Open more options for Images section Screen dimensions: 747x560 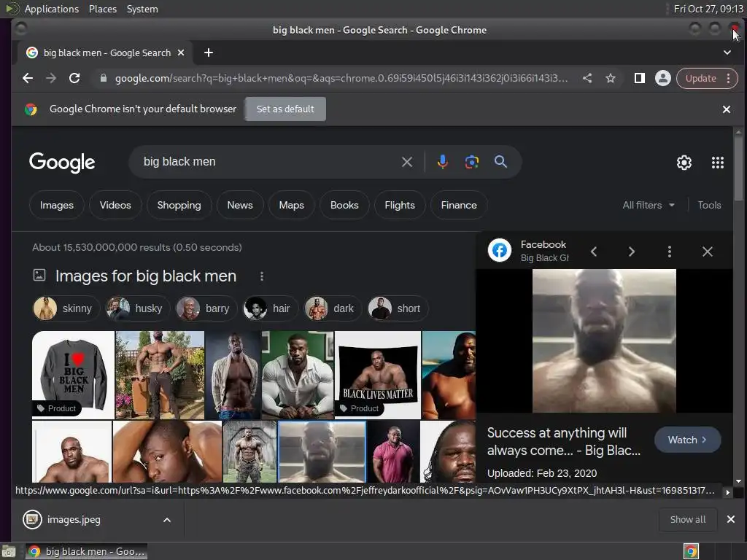click(262, 276)
